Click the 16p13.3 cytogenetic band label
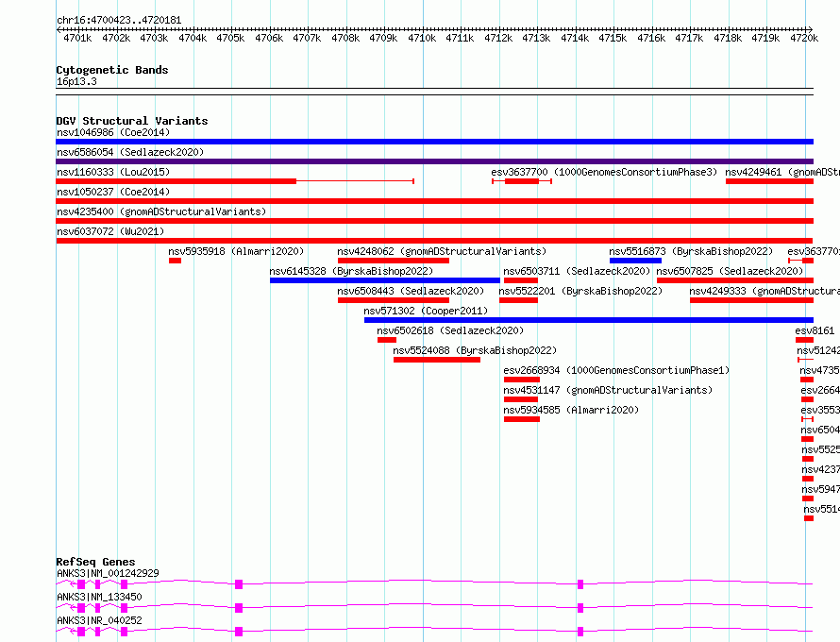Viewport: 840px width, 642px height. click(x=76, y=81)
